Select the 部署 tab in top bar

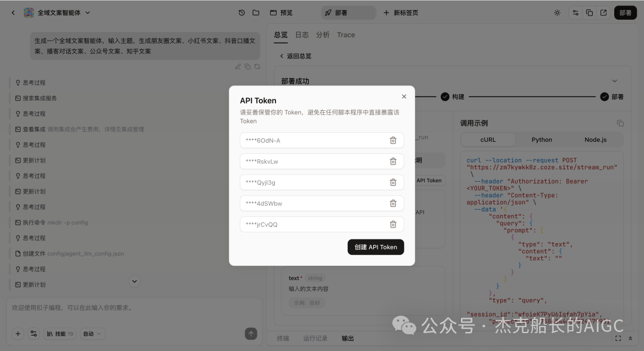[x=348, y=13]
